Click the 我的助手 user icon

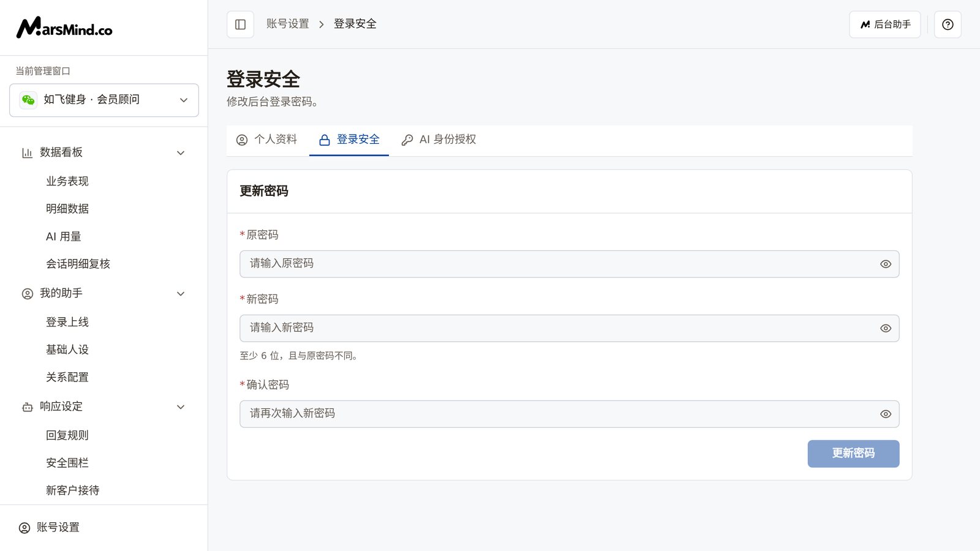[x=28, y=294]
